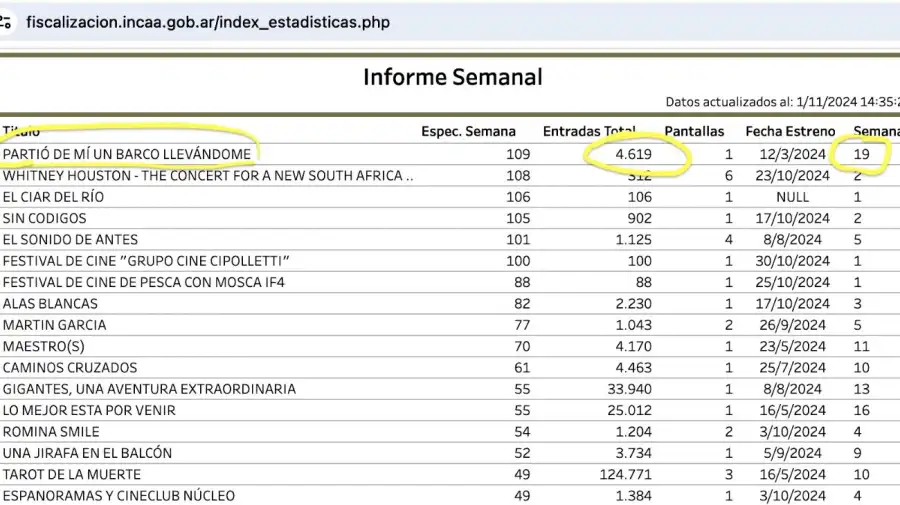The height and width of the screenshot is (505, 900).
Task: Click the 3.734 total entries value
Action: 634,453
